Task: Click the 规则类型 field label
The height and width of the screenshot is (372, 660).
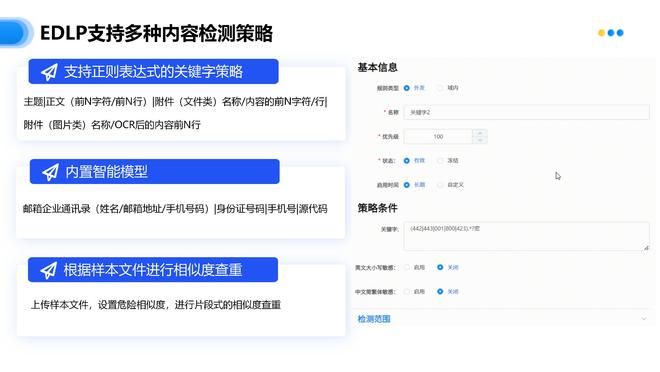Action: [x=387, y=88]
